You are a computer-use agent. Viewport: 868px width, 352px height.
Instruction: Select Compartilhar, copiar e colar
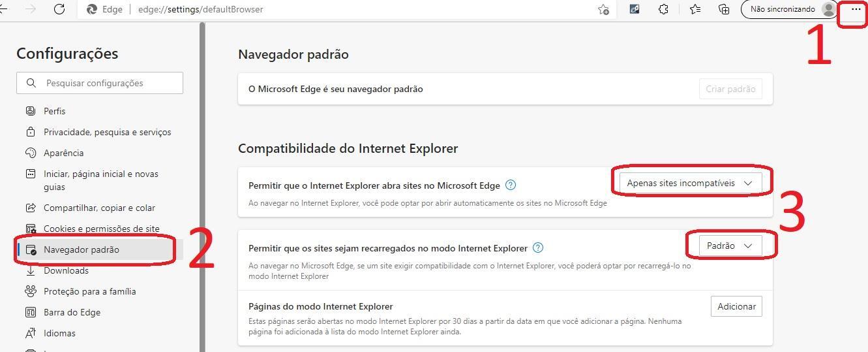(99, 208)
